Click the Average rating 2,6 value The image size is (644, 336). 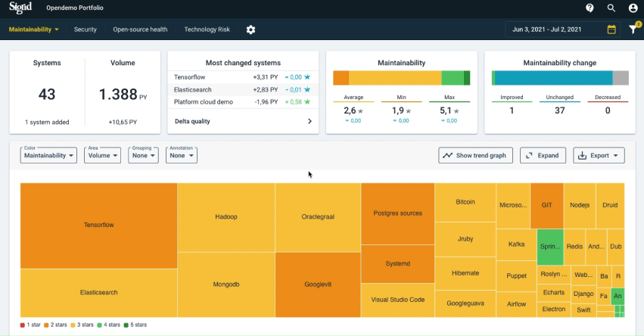tap(350, 110)
